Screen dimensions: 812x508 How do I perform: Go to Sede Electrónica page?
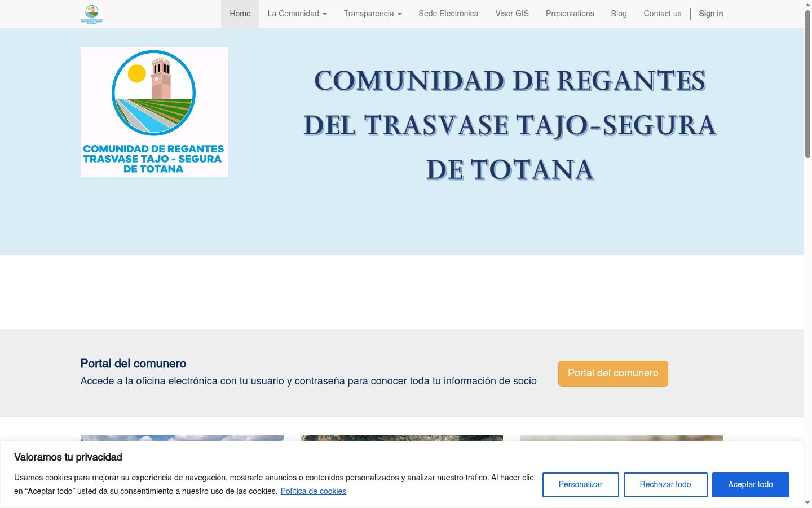click(448, 14)
